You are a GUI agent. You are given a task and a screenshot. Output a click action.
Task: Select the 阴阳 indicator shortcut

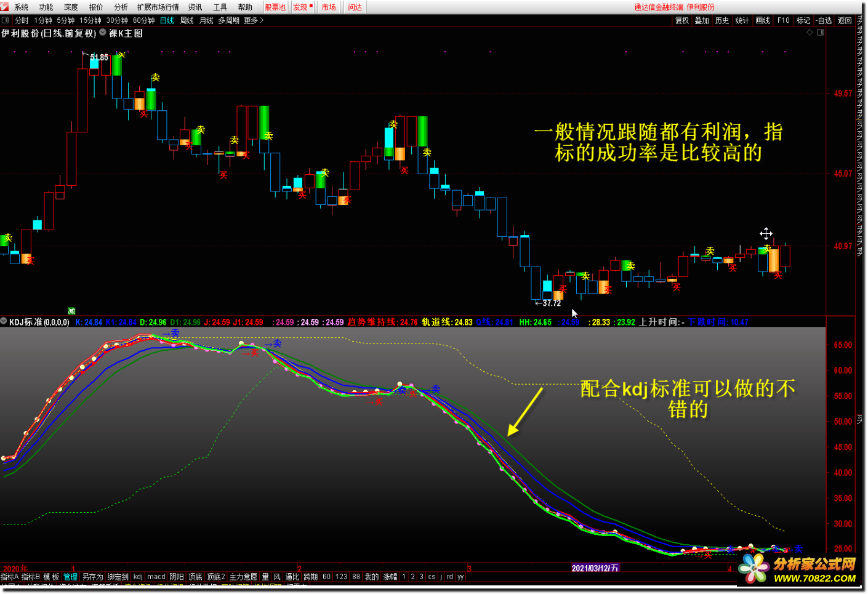(x=177, y=577)
